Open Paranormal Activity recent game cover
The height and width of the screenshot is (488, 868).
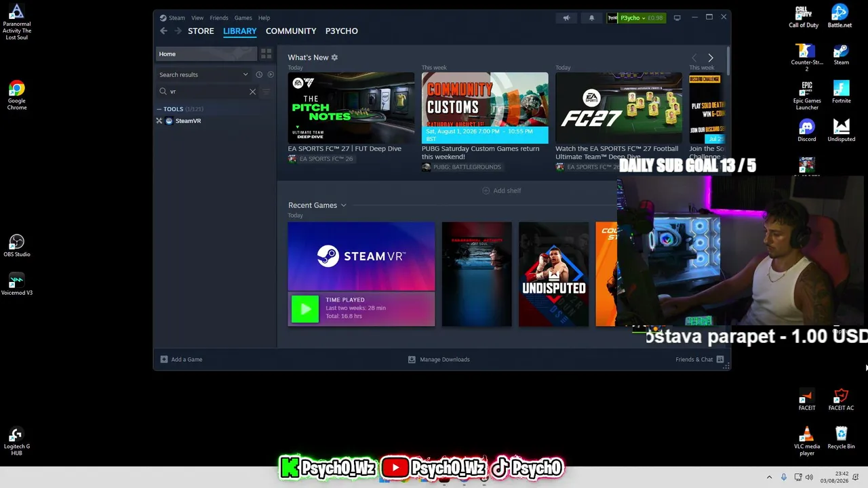click(x=477, y=274)
